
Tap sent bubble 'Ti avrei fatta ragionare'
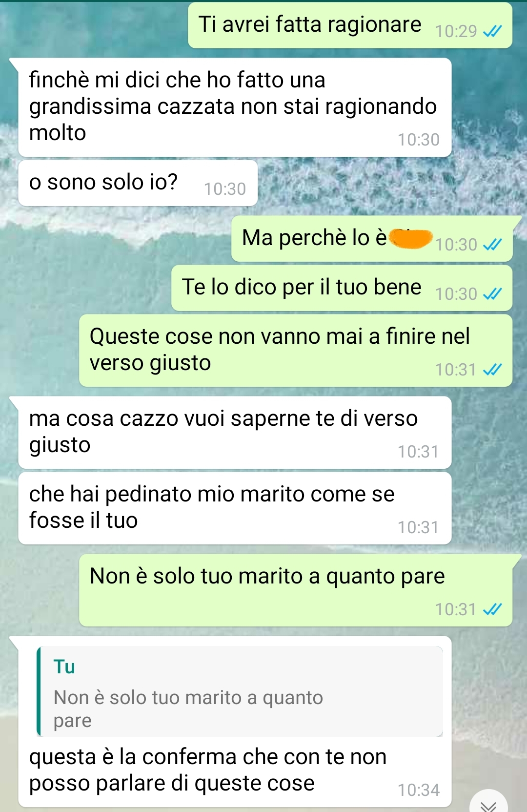tap(350, 25)
